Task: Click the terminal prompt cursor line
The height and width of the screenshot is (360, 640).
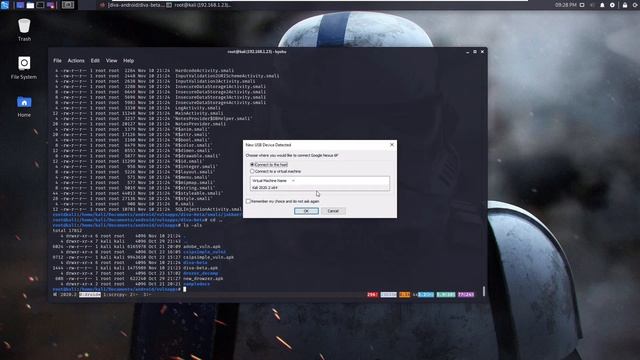Action: (120, 289)
